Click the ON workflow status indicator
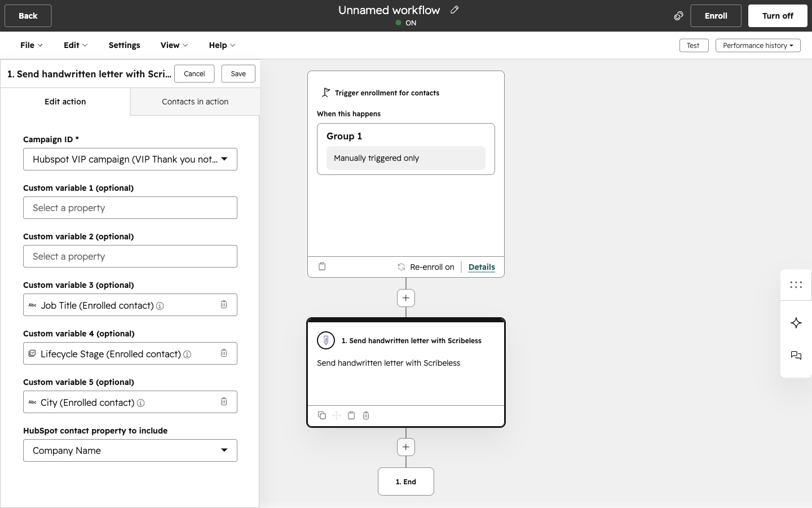 coord(406,23)
